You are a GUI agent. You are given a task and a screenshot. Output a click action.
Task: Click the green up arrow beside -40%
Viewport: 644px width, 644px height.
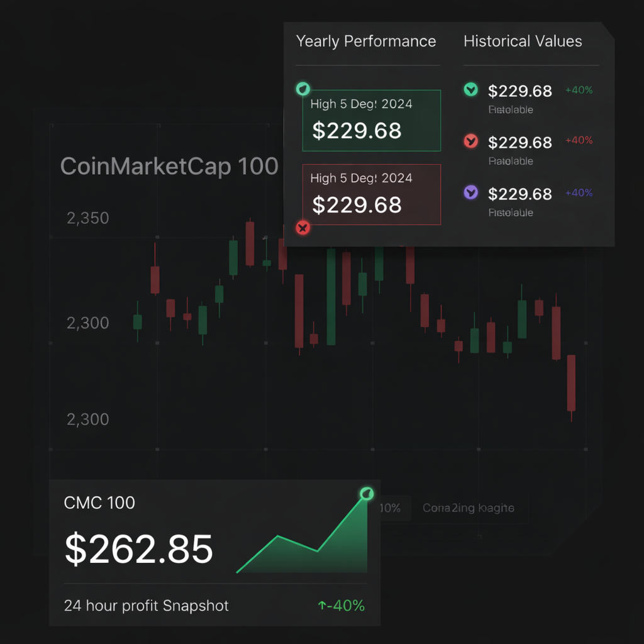click(322, 606)
